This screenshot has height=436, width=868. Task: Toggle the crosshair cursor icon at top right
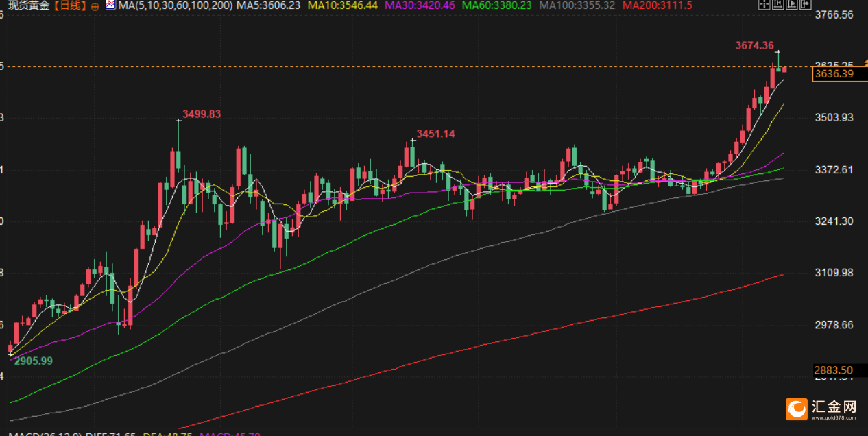(764, 4)
